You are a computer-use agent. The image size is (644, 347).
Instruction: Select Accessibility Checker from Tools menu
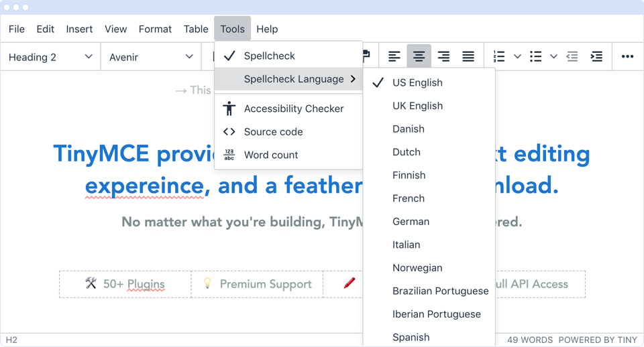[288, 109]
